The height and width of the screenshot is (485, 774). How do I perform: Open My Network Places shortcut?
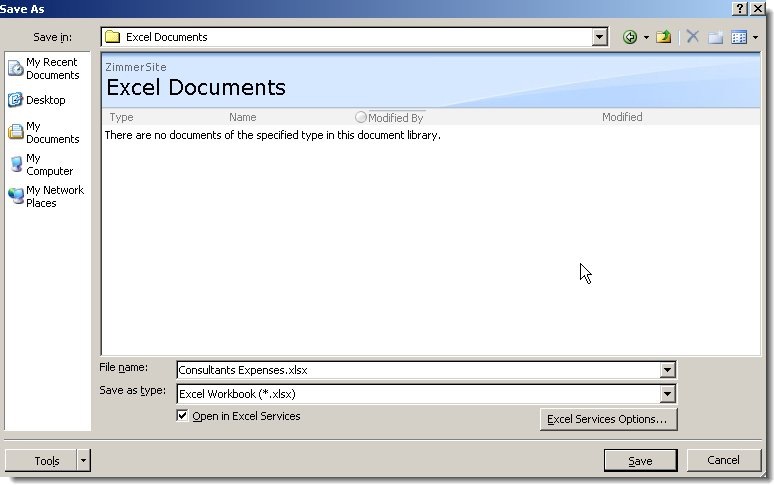(x=46, y=196)
